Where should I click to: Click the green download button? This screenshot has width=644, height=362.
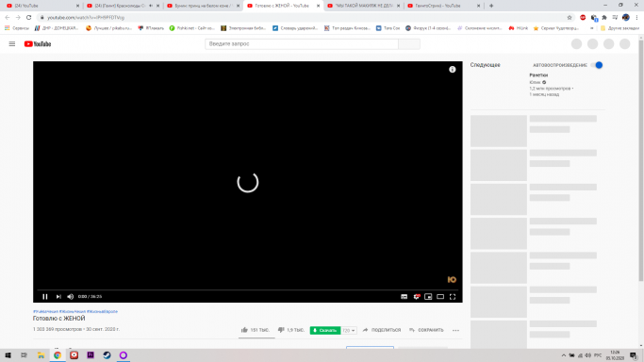[325, 330]
